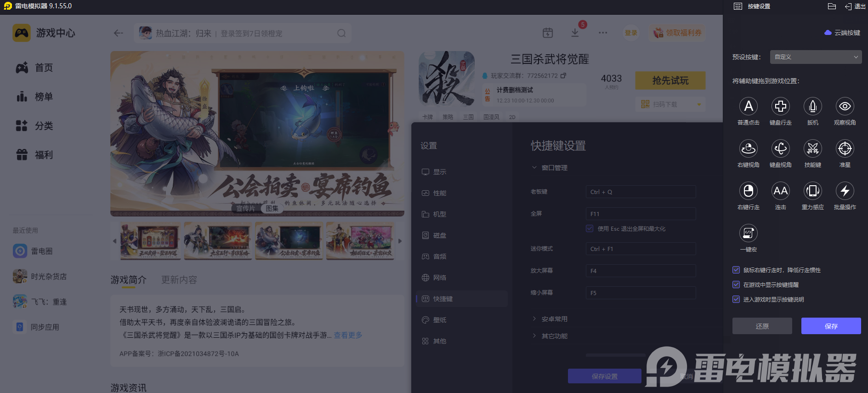868x393 pixels.
Task: Go to 首页 in game center sidebar
Action: [x=35, y=68]
